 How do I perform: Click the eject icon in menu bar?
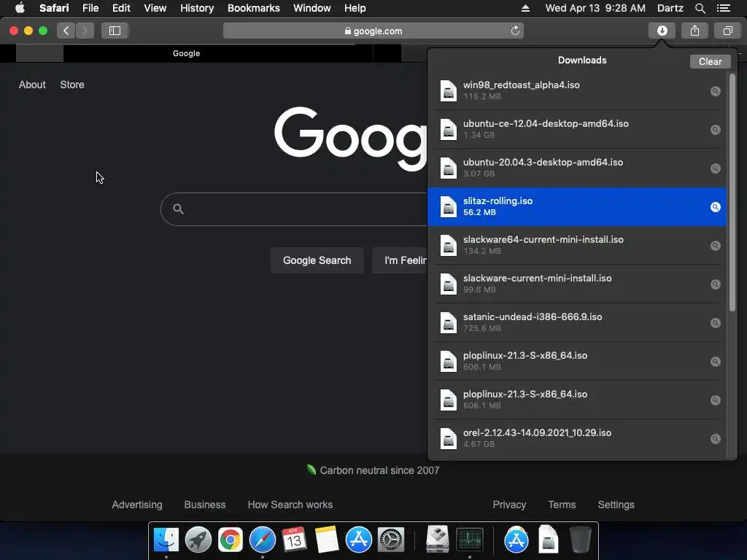pyautogui.click(x=525, y=8)
